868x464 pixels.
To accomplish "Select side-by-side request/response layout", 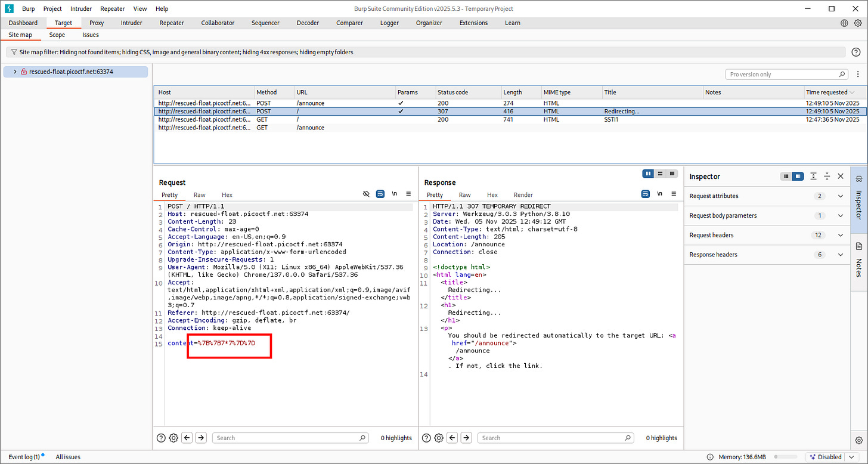I will pos(648,174).
